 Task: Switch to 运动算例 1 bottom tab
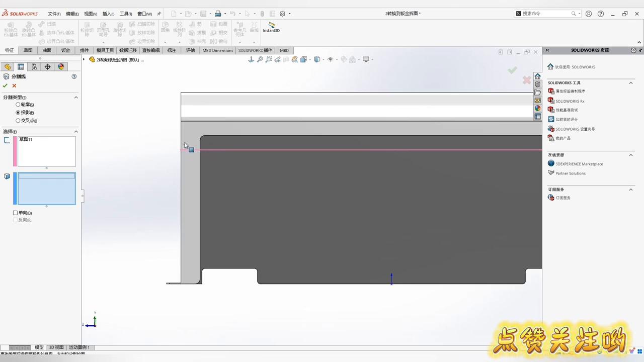[x=79, y=347]
